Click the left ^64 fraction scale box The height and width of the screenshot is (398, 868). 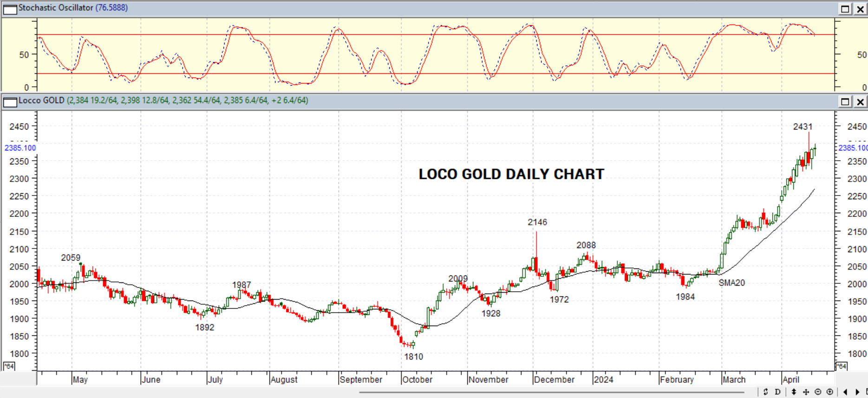[9, 366]
